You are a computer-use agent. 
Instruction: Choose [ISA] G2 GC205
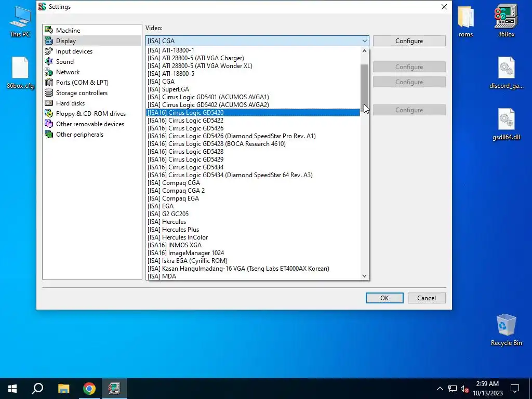253,214
